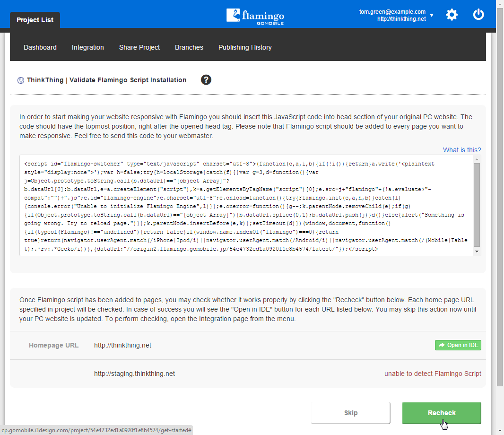The width and height of the screenshot is (504, 435).
Task: Expand the account dropdown arrow
Action: coord(432,15)
